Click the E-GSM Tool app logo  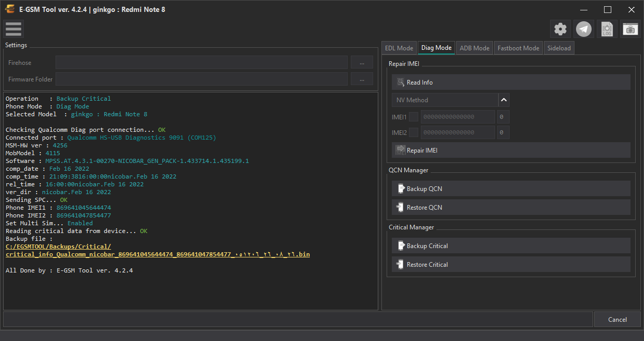tap(10, 9)
